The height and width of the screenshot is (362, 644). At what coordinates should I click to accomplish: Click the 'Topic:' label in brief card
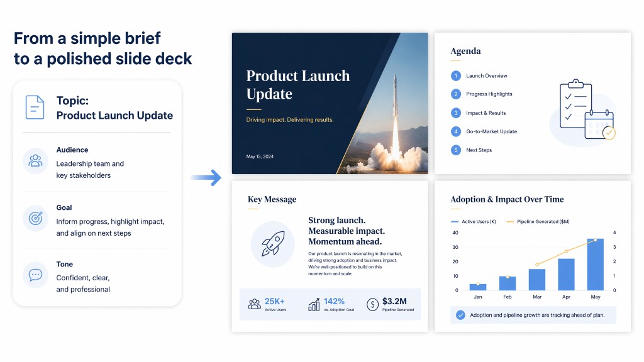[x=72, y=101]
